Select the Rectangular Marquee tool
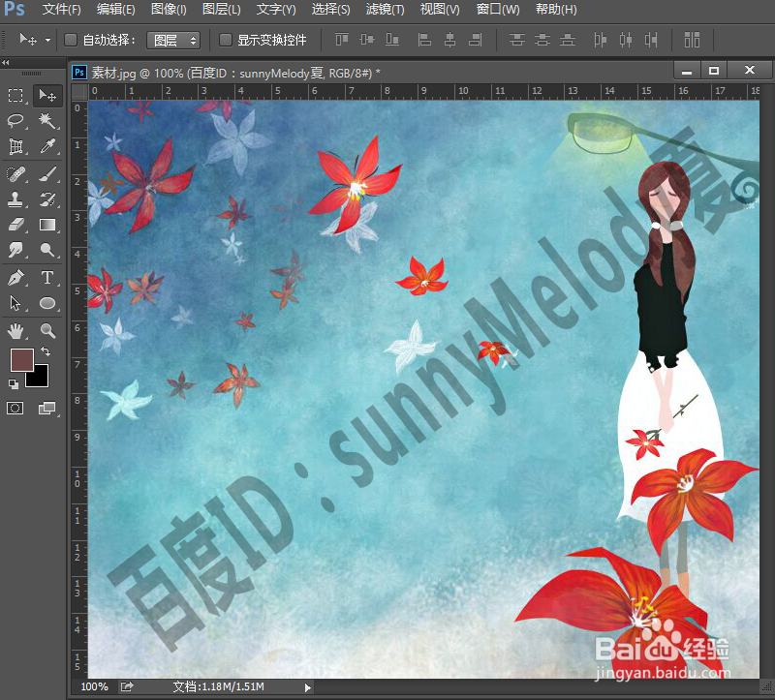 click(15, 95)
